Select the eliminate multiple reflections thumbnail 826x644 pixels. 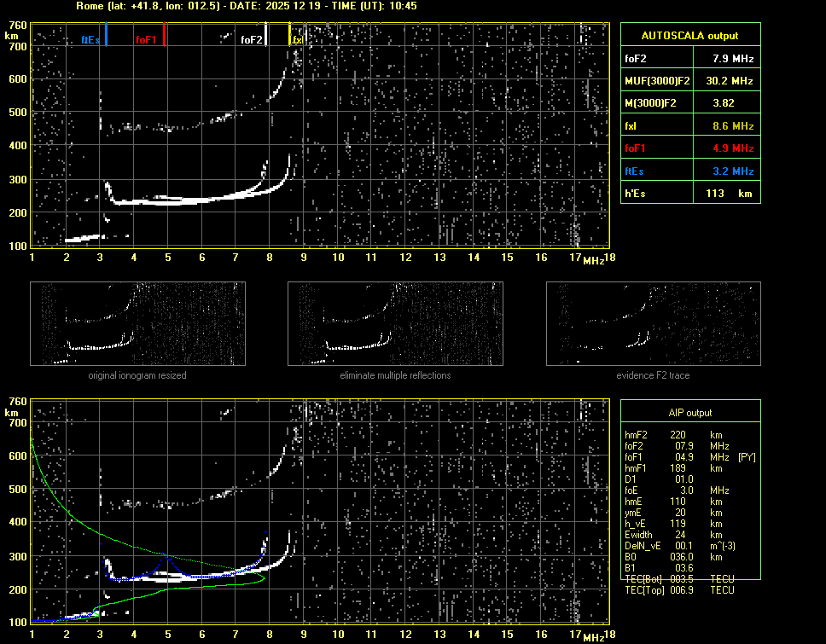tap(395, 323)
